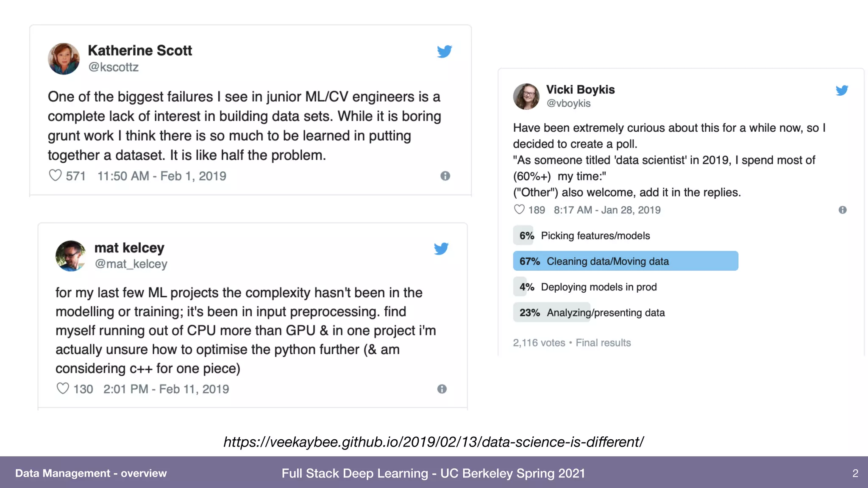Like mat kelcey's tweet with the heart icon
The width and height of the screenshot is (868, 488).
click(63, 388)
